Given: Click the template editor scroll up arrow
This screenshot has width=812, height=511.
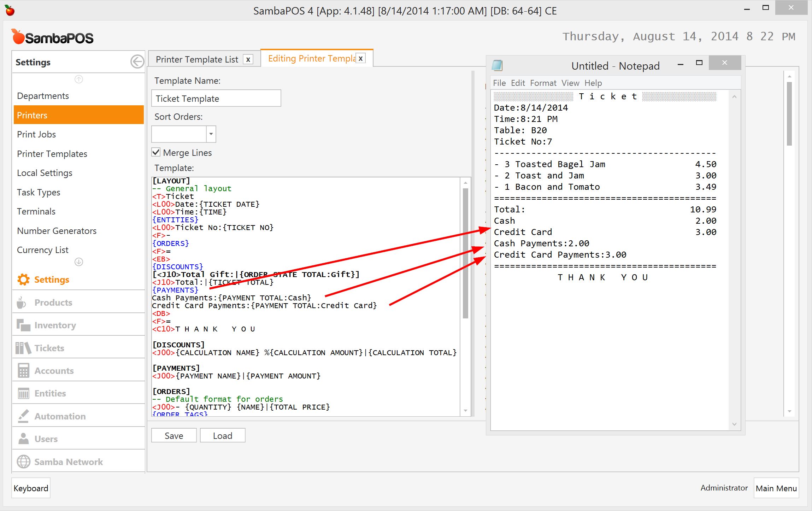Looking at the screenshot, I should (465, 183).
